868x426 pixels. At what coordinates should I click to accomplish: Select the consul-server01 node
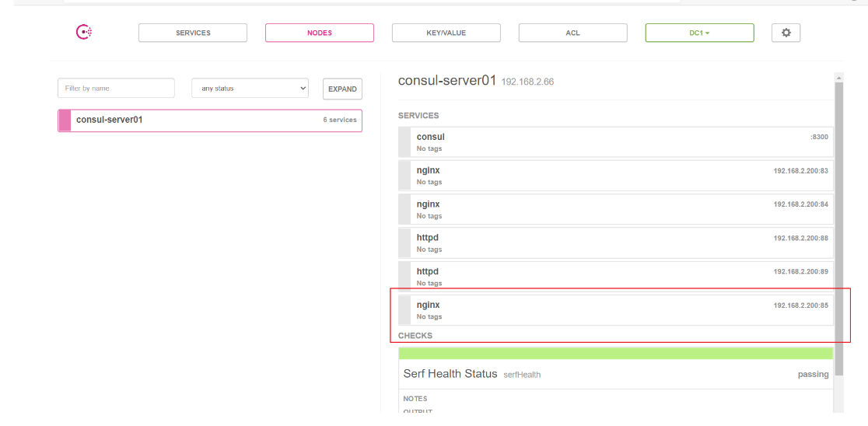(x=210, y=120)
